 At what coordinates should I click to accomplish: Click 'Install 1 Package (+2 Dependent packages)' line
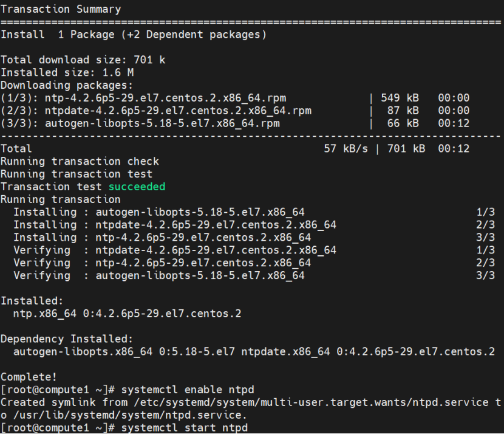pyautogui.click(x=134, y=35)
